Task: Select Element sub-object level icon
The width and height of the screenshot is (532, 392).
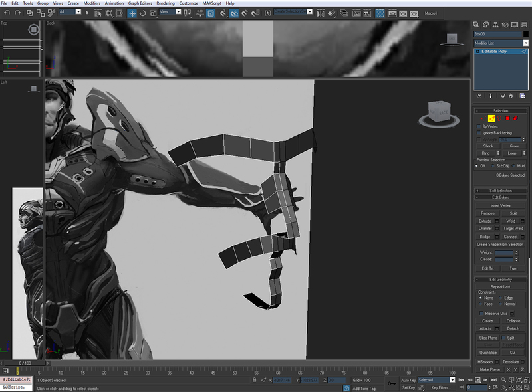Action: [515, 118]
